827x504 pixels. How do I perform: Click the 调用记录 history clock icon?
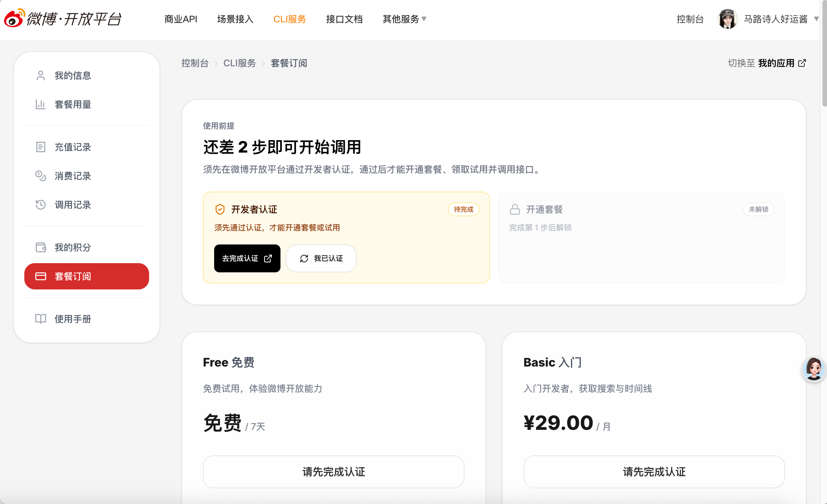tap(41, 204)
